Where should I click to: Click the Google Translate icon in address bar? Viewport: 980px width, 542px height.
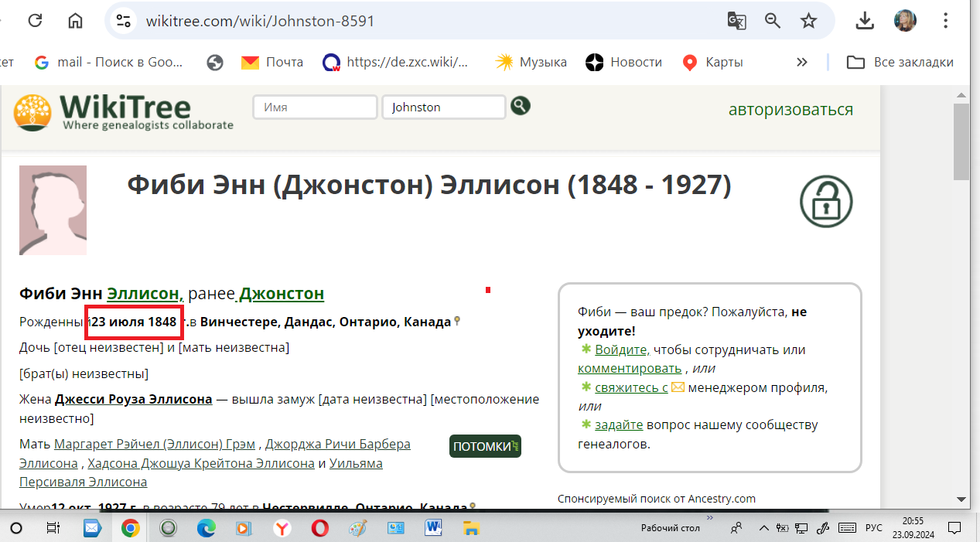[x=736, y=21]
